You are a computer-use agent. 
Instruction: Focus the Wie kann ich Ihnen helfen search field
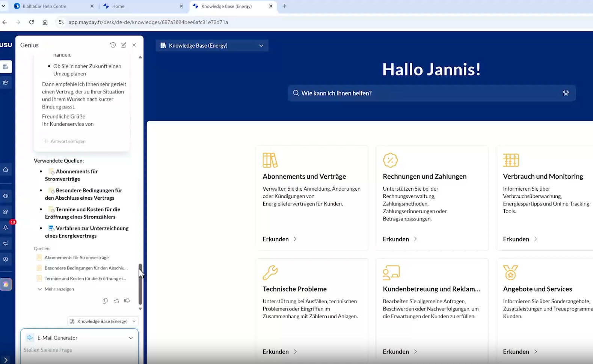432,93
